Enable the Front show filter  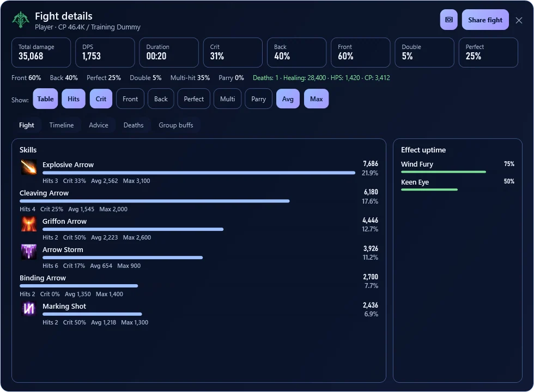coord(130,99)
